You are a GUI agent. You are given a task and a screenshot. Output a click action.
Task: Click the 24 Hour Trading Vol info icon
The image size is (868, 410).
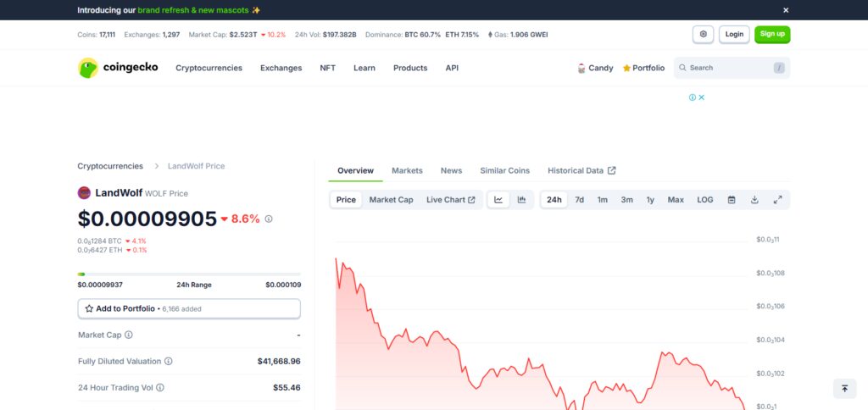point(160,388)
